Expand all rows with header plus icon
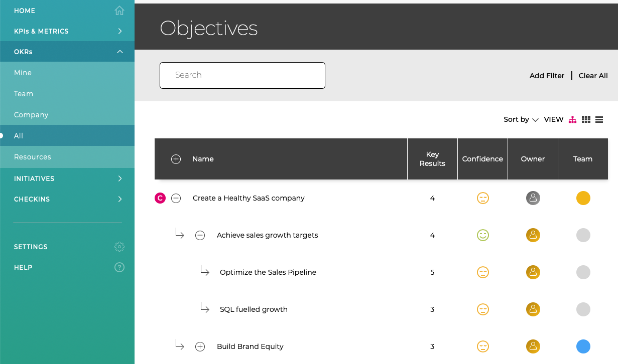This screenshot has width=618, height=364. pyautogui.click(x=176, y=159)
